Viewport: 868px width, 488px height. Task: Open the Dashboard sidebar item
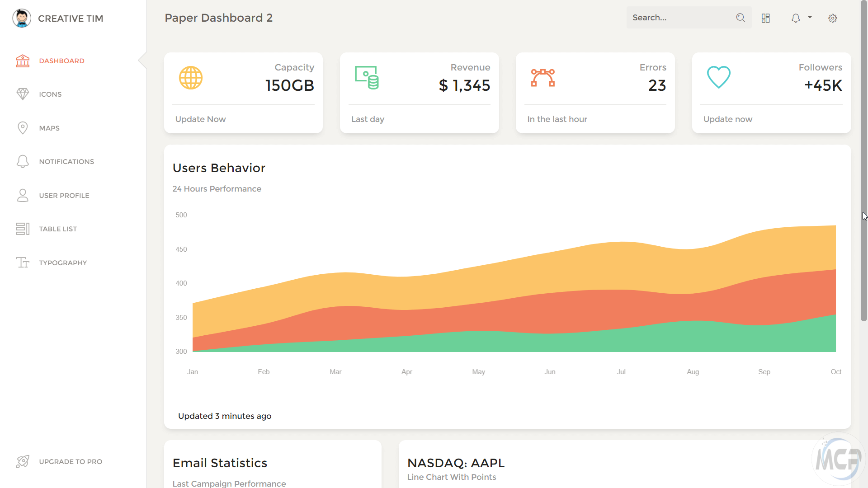pos(61,61)
